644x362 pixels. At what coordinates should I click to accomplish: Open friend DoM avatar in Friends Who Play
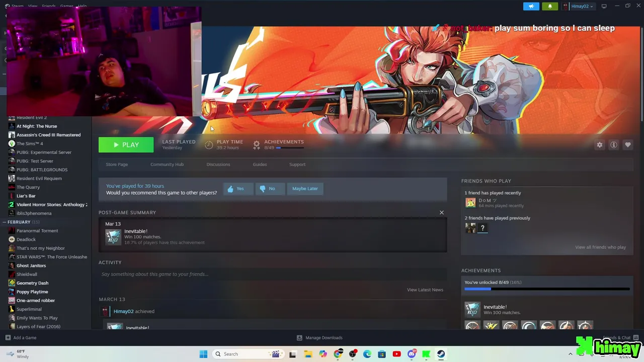(x=470, y=203)
